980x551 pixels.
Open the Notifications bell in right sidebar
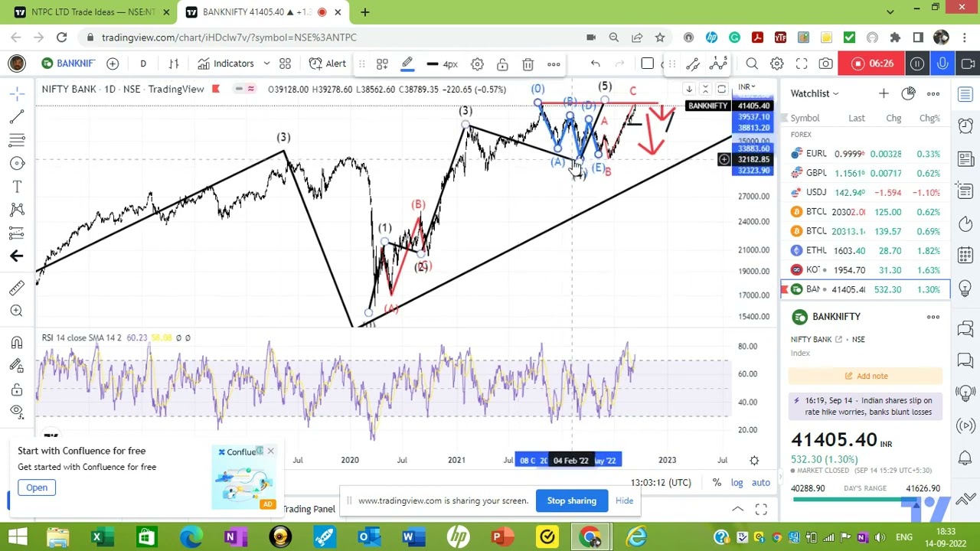pos(965,458)
